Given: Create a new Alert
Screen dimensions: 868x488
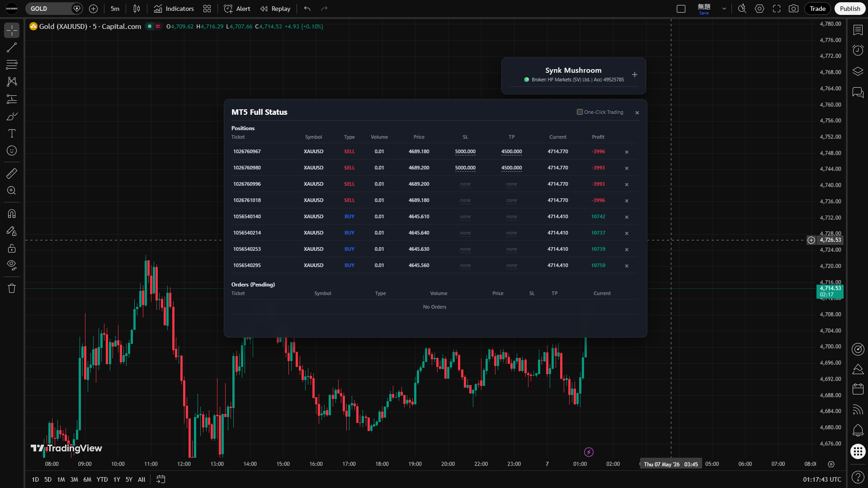Looking at the screenshot, I should [x=237, y=9].
